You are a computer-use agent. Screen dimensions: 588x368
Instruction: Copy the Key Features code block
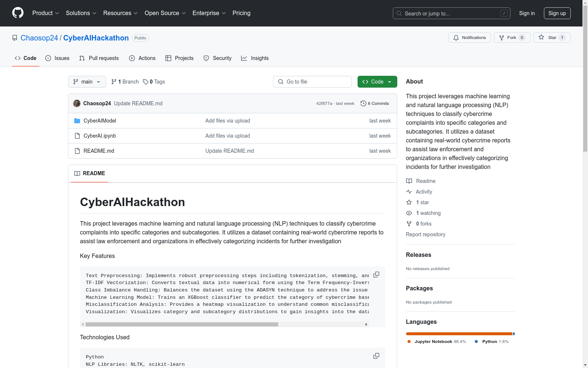pos(376,275)
